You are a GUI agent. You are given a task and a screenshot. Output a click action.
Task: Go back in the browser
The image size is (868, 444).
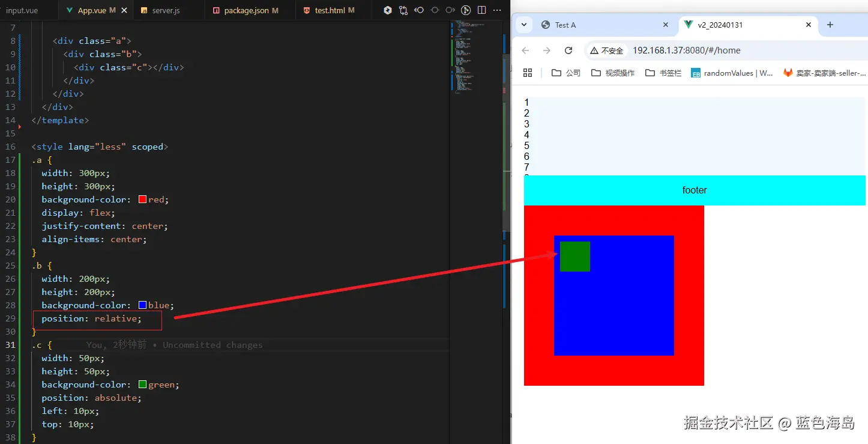pos(525,50)
